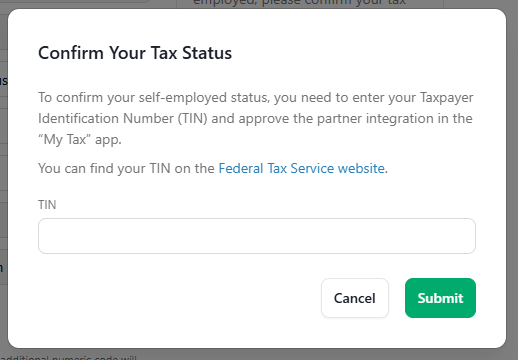
Task: Click "Identification Number (TIN)" phrase in text
Action: click(x=123, y=118)
